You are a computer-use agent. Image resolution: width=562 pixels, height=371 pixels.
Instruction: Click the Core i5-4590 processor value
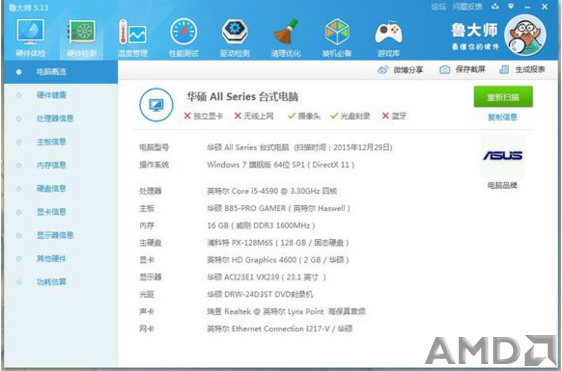point(272,191)
